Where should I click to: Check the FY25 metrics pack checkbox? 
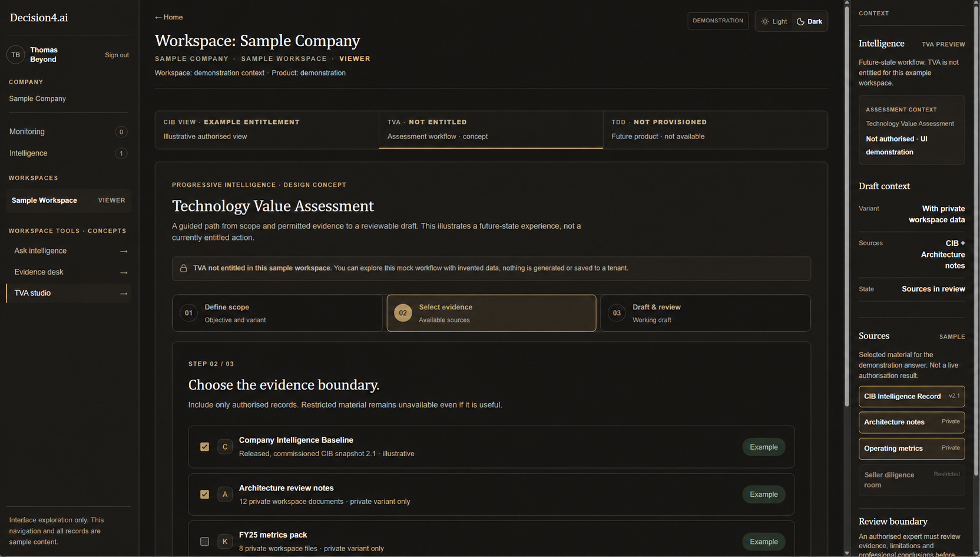(x=204, y=542)
